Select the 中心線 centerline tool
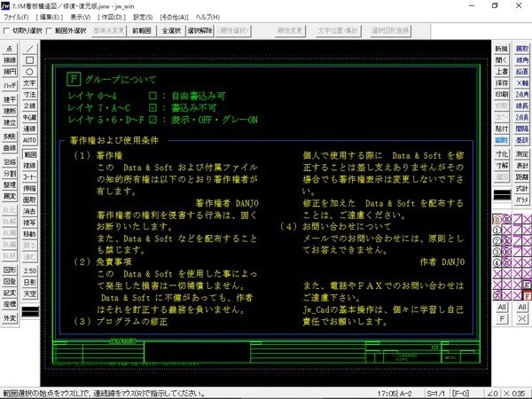This screenshot has height=399, width=532. pyautogui.click(x=29, y=117)
